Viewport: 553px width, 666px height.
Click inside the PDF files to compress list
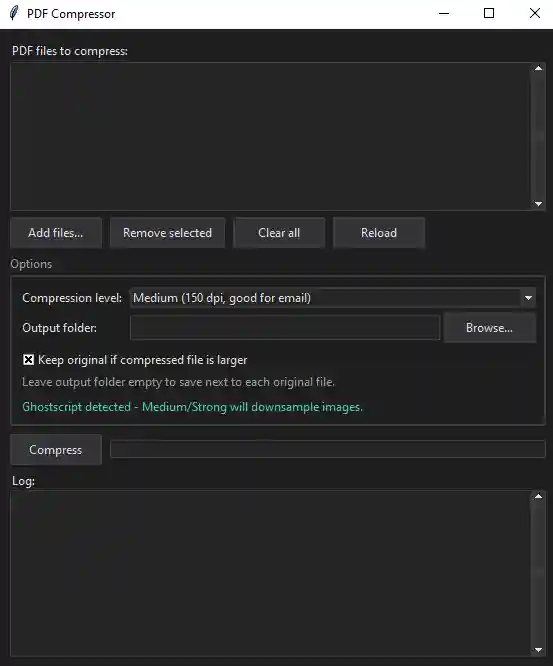[x=270, y=136]
